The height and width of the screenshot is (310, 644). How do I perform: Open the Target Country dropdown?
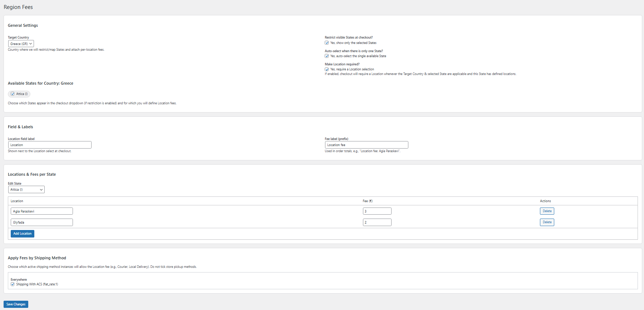[21, 44]
